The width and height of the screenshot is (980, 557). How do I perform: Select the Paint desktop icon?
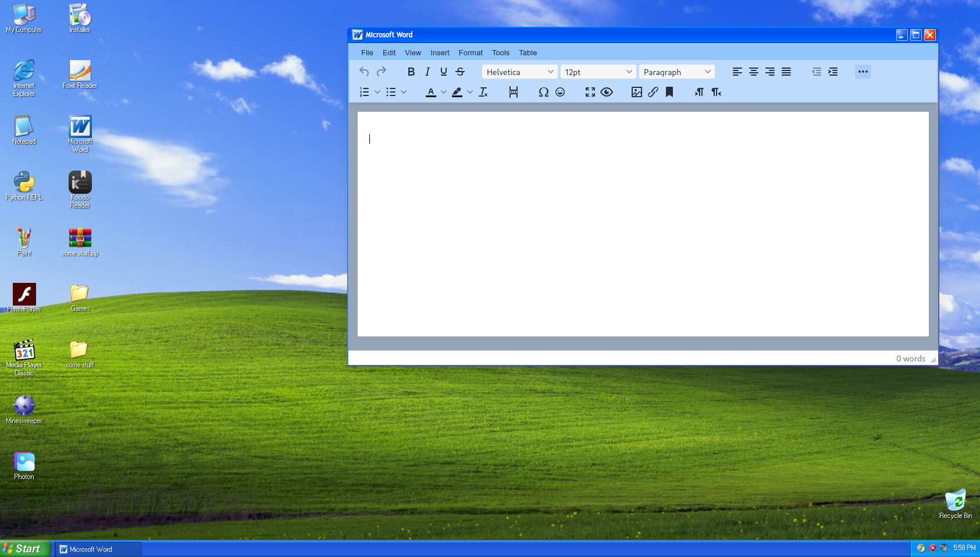tap(24, 242)
